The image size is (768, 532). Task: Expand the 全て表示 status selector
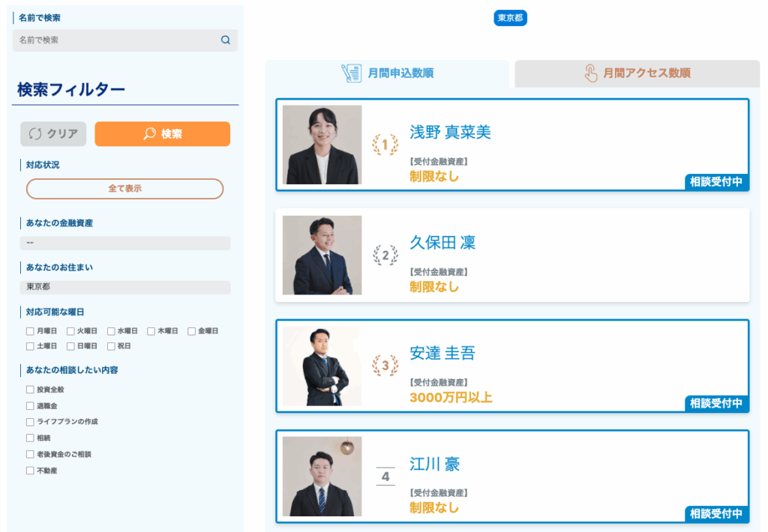click(x=125, y=189)
